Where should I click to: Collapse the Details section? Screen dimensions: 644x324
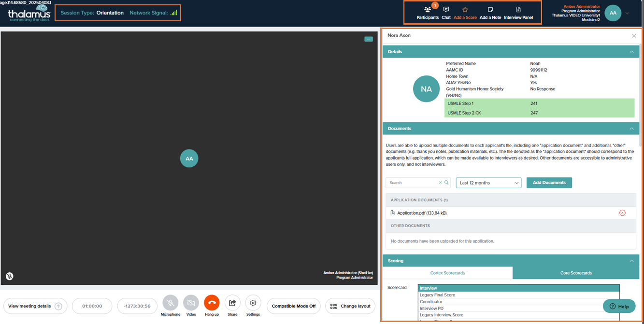pyautogui.click(x=631, y=52)
